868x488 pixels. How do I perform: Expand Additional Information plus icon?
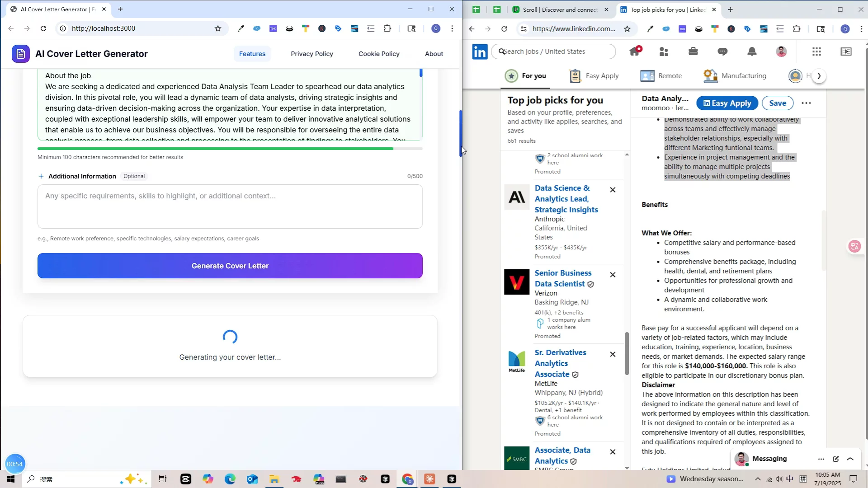point(41,176)
